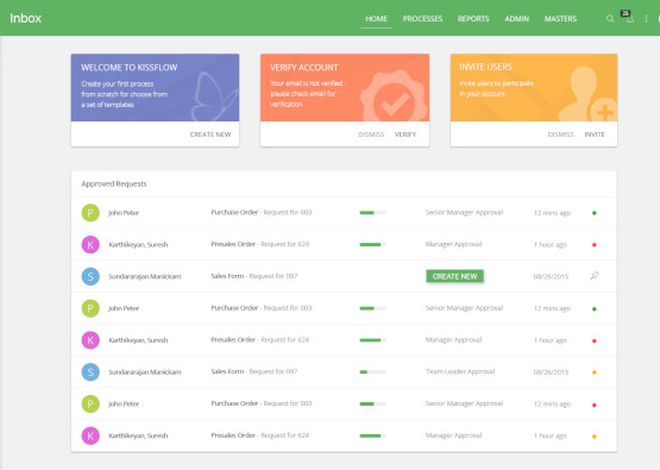Open the REPORTS menu
Screen dimensions: 660x470
pos(473,19)
